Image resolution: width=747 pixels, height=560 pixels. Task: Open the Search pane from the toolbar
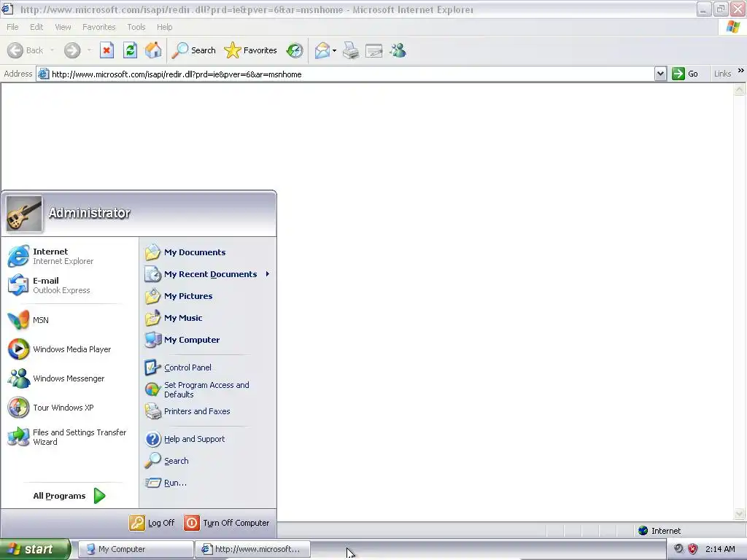click(x=193, y=50)
